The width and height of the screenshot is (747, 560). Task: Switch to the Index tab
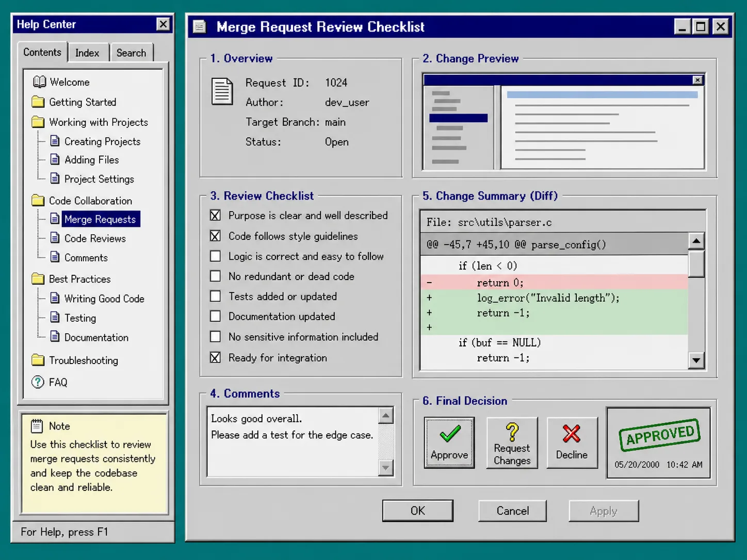point(87,53)
